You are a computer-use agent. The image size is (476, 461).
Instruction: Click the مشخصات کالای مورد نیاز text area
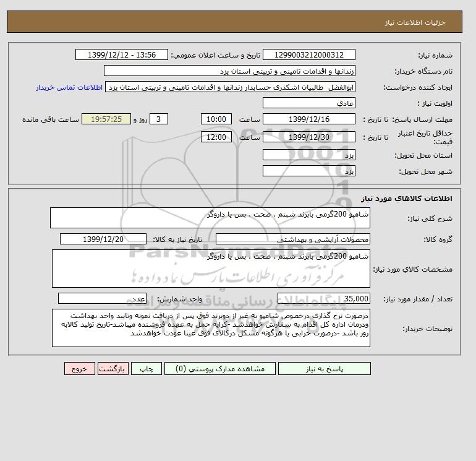[211, 269]
